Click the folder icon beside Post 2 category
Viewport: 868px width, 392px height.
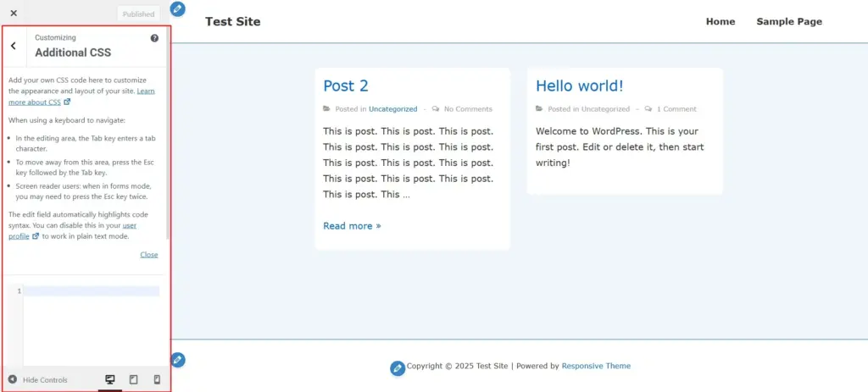(x=326, y=108)
